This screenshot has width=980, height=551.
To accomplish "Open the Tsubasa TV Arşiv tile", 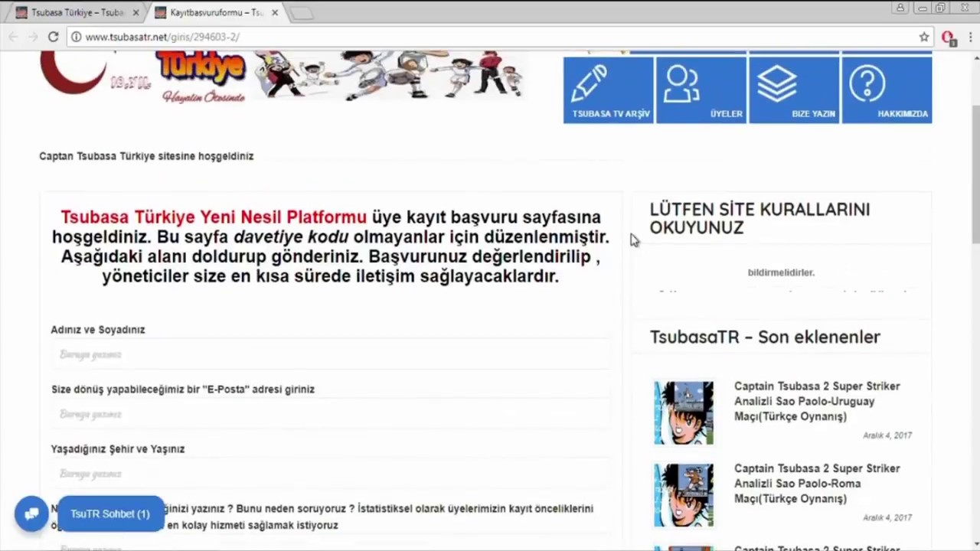I will [x=609, y=90].
